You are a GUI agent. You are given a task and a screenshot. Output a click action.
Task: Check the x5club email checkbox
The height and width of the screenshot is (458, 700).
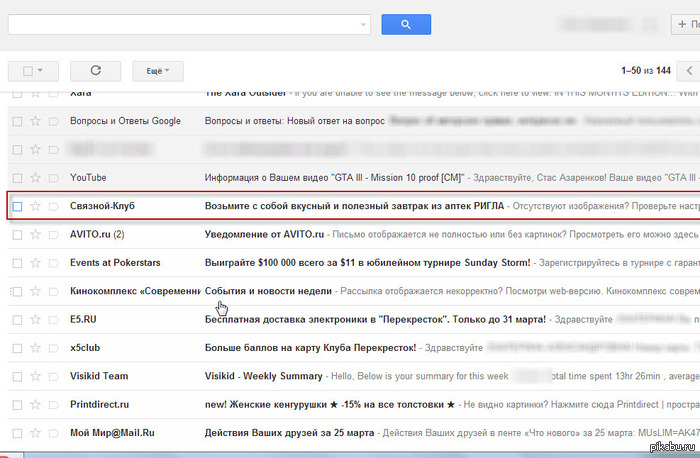point(17,348)
